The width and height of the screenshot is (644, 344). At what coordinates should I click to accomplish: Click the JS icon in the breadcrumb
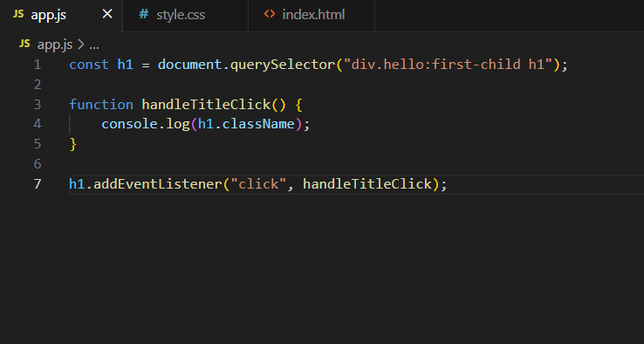coord(24,44)
